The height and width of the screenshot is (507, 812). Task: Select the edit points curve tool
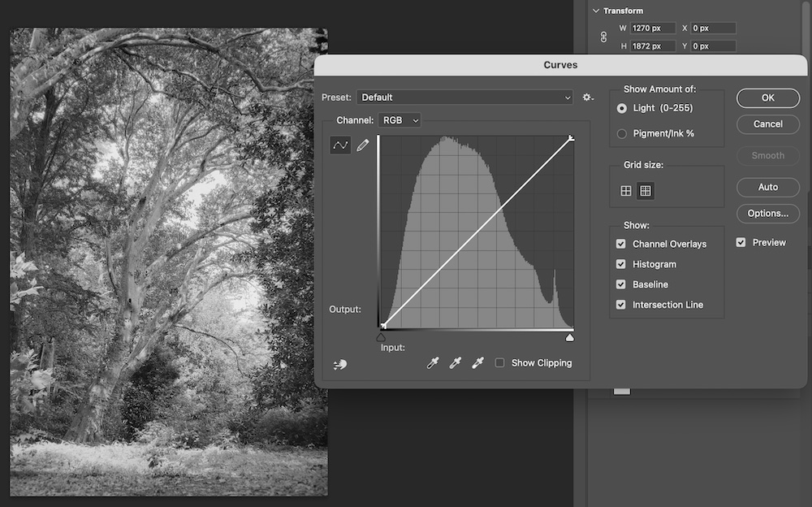[340, 145]
